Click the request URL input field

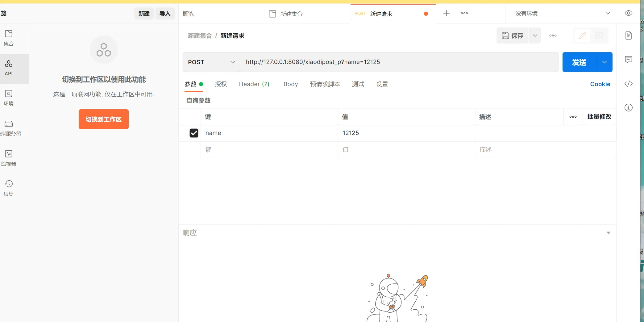tap(398, 62)
